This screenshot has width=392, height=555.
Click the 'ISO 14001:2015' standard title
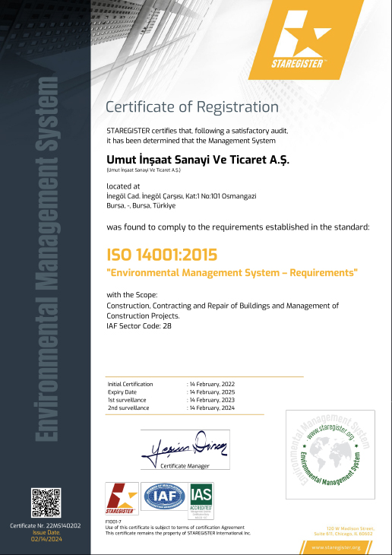162,255
